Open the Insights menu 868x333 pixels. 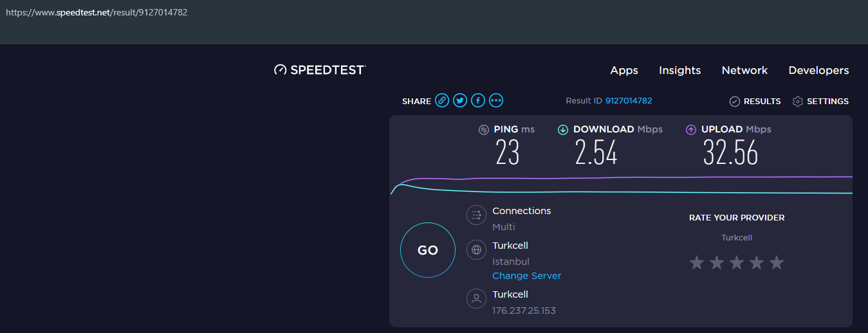click(679, 71)
